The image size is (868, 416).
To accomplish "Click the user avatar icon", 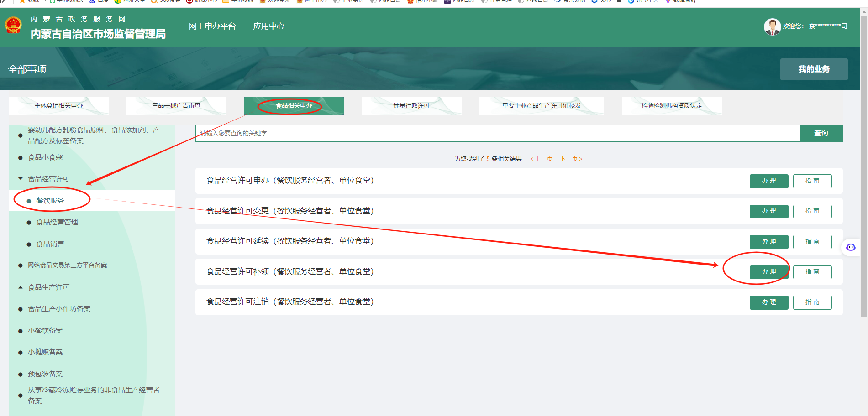I will click(772, 26).
